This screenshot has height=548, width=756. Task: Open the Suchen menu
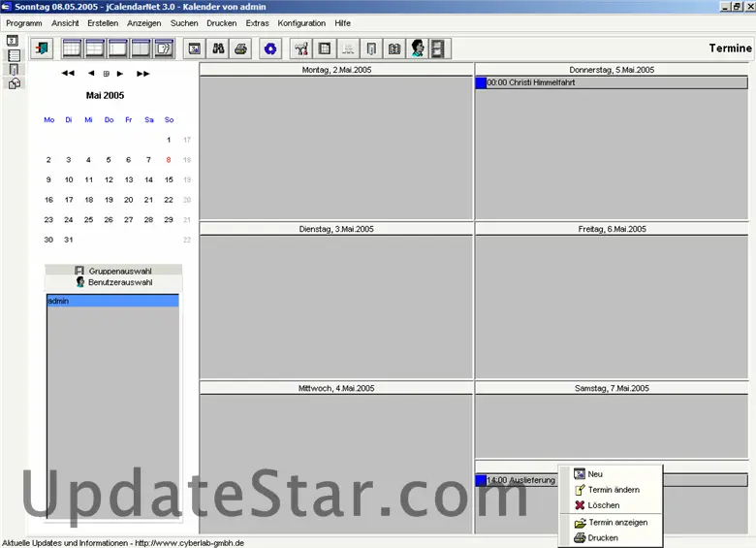click(x=184, y=23)
